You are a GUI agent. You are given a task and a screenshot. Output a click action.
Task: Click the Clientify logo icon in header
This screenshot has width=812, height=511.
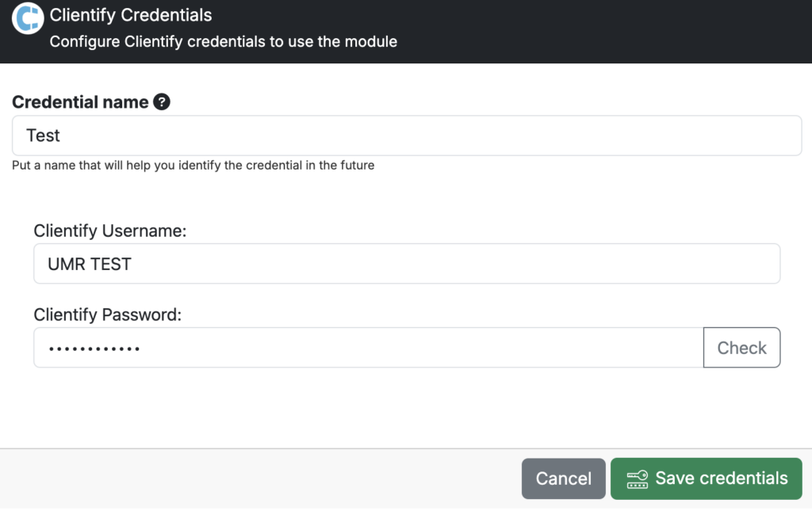(x=28, y=18)
